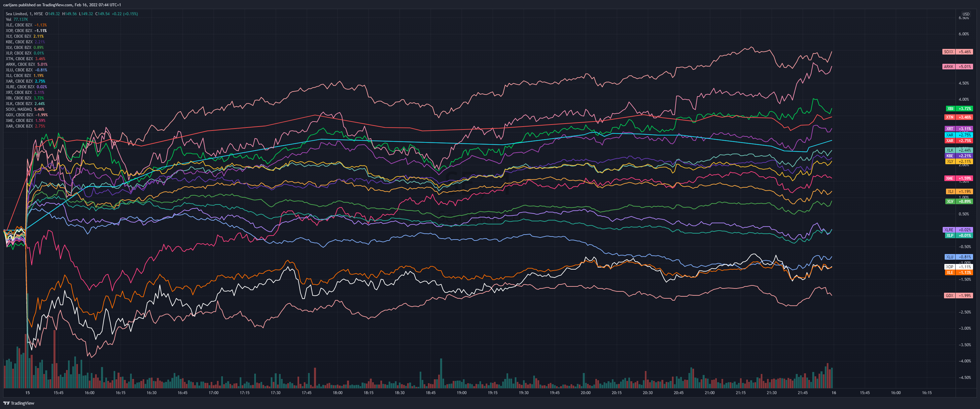
Task: Select the ARKK legend entry
Action: click(27, 64)
